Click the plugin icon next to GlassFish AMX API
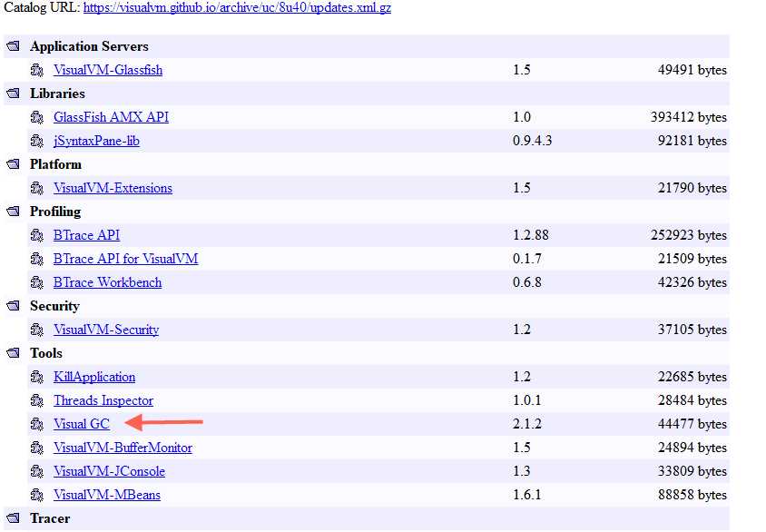Viewport: 766px width, 532px height. [x=36, y=118]
